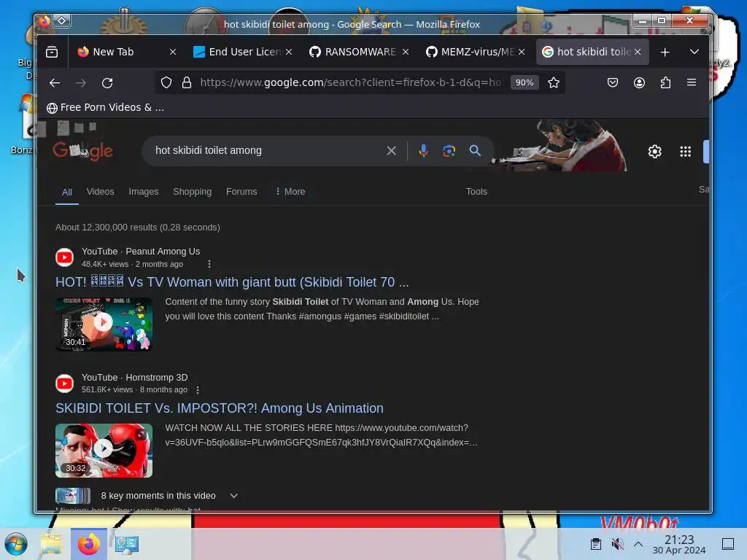Select the Shopping search tab
747x560 pixels.
(192, 192)
